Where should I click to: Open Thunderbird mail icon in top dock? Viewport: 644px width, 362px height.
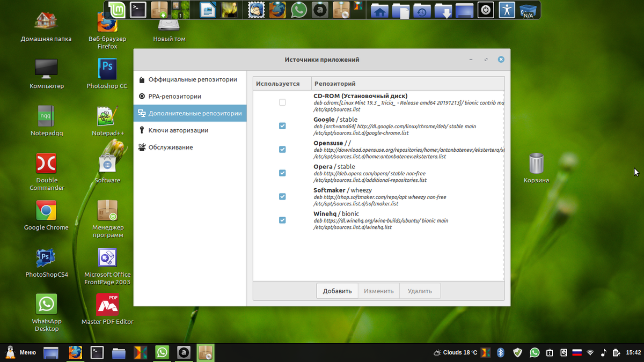256,10
